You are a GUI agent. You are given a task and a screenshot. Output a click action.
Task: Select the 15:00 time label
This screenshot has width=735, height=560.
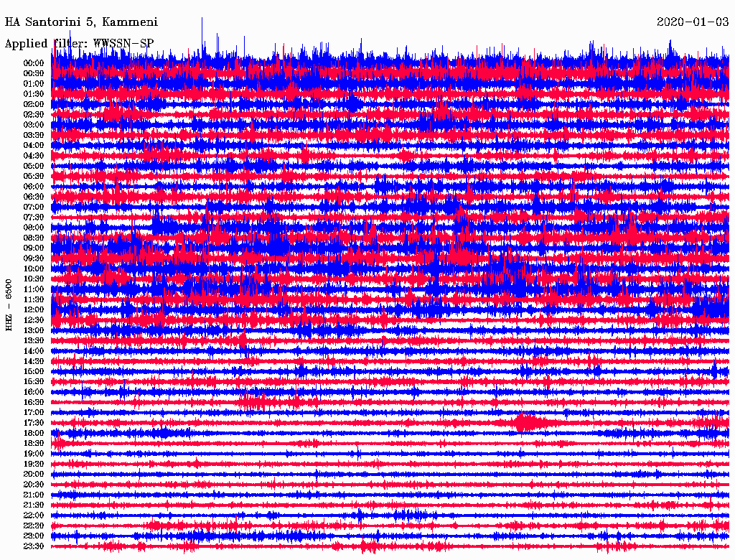(34, 371)
